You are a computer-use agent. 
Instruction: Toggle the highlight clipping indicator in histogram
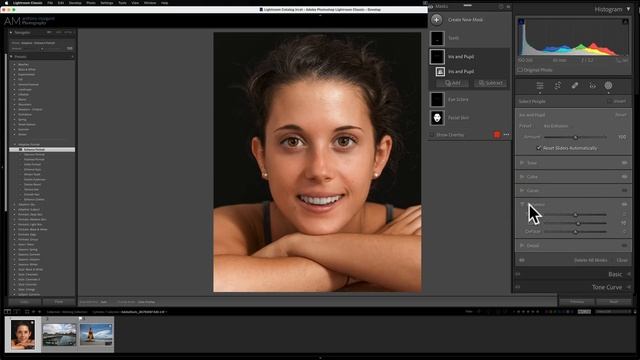tap(625, 21)
